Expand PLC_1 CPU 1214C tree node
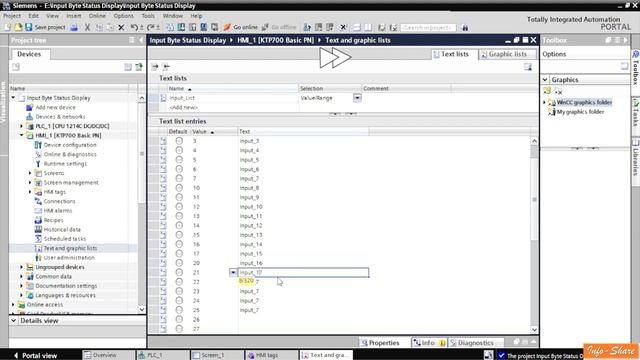This screenshot has width=640, height=360. pos(22,126)
